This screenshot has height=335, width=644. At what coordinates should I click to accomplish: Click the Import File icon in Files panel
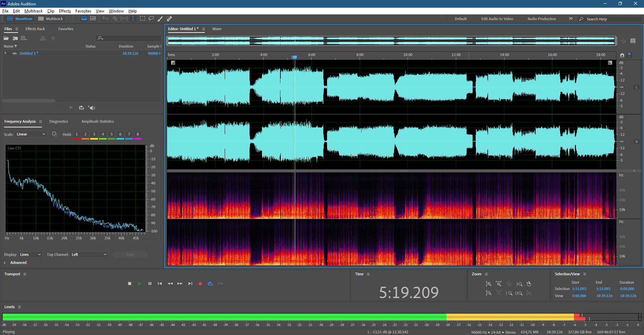tap(15, 38)
